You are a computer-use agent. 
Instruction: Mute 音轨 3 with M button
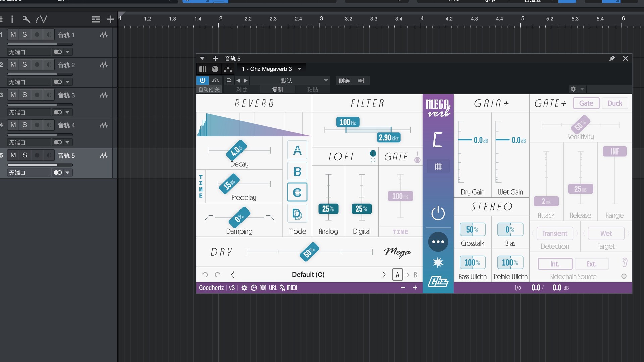pyautogui.click(x=13, y=95)
